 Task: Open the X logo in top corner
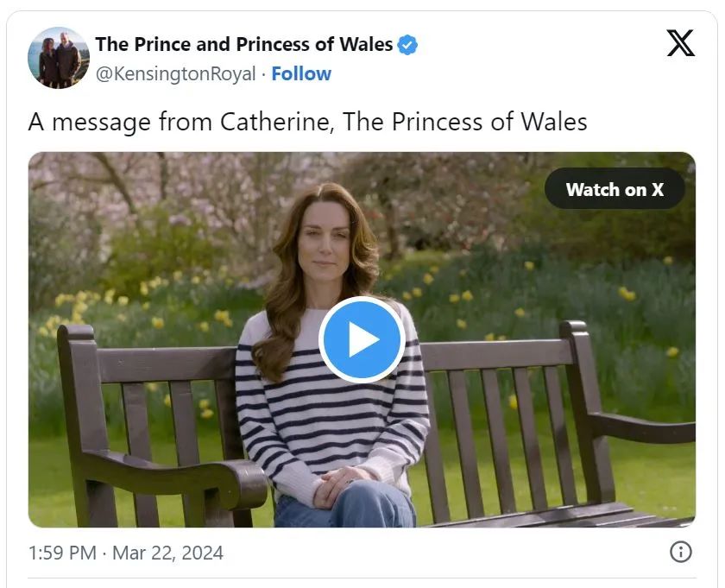point(680,43)
